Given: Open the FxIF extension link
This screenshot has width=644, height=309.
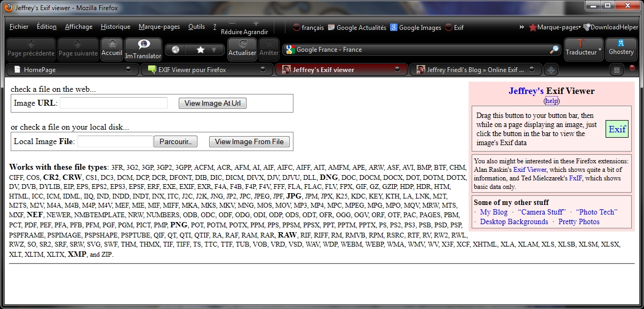Looking at the screenshot, I should 576,178.
